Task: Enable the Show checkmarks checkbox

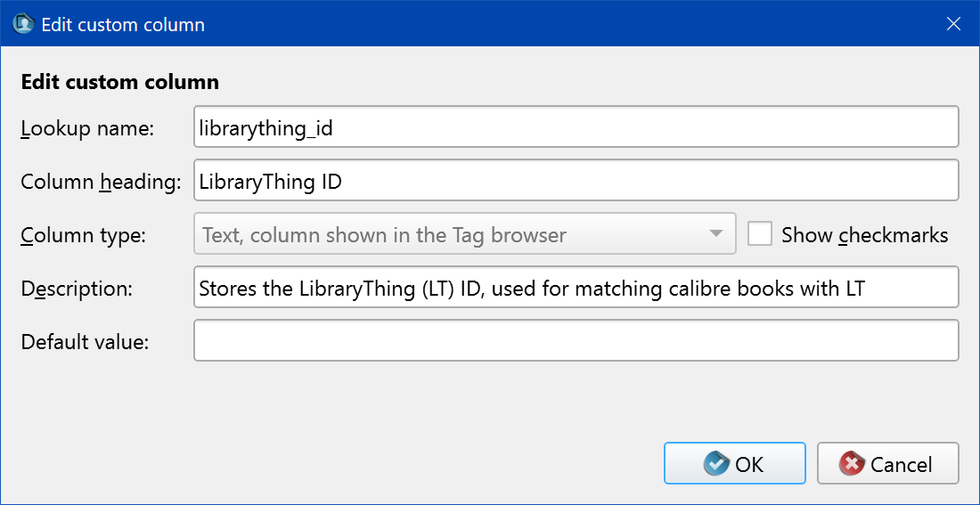Action: [760, 234]
